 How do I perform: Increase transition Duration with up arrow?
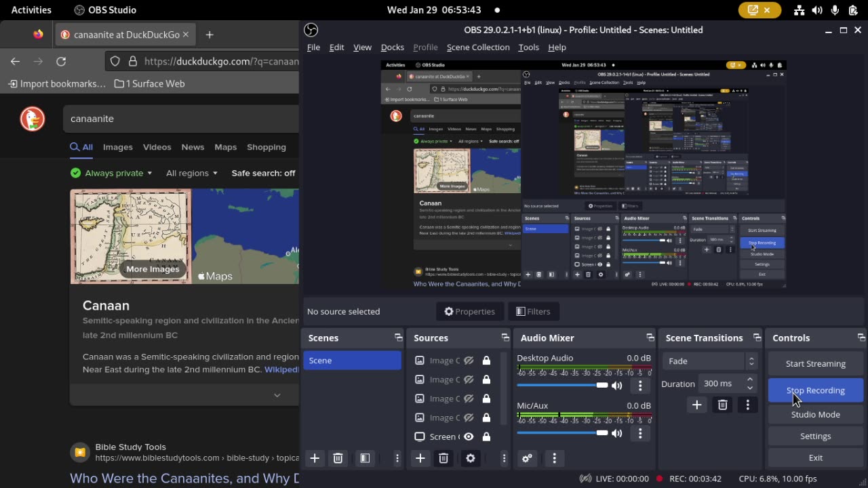pyautogui.click(x=749, y=380)
